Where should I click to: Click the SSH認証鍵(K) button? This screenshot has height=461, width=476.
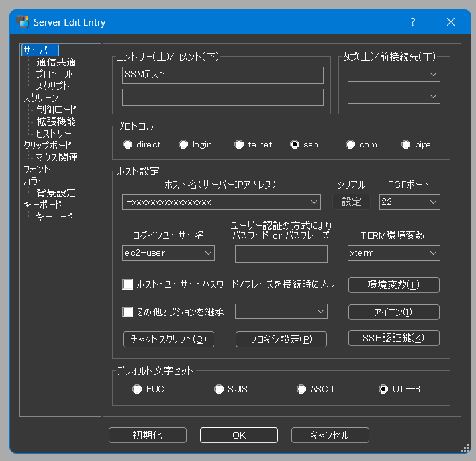tap(393, 338)
